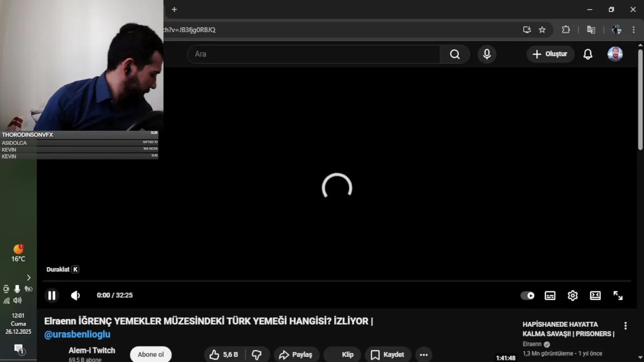Open the 16°C weather widget in the taskbar
The image size is (644, 362).
point(18,253)
